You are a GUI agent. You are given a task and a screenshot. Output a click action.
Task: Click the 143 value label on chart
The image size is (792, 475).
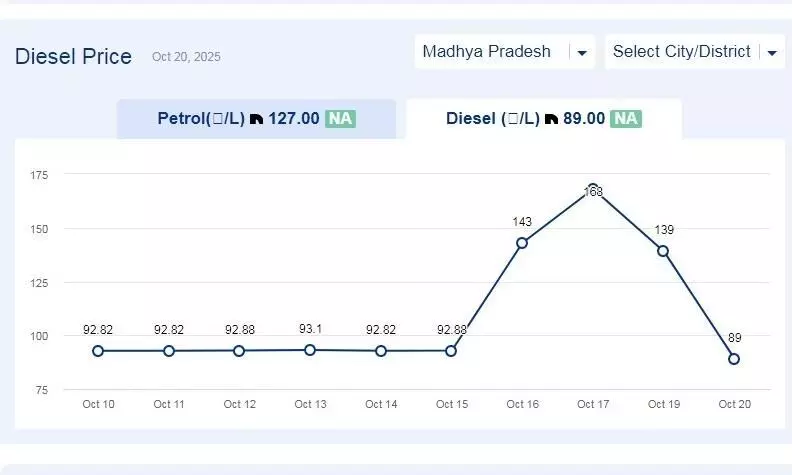pos(522,222)
